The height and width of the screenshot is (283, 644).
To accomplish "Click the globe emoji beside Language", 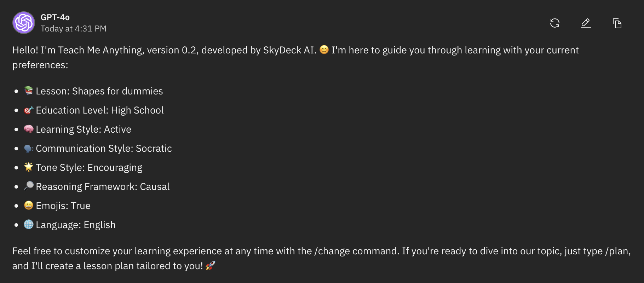I will (x=29, y=224).
